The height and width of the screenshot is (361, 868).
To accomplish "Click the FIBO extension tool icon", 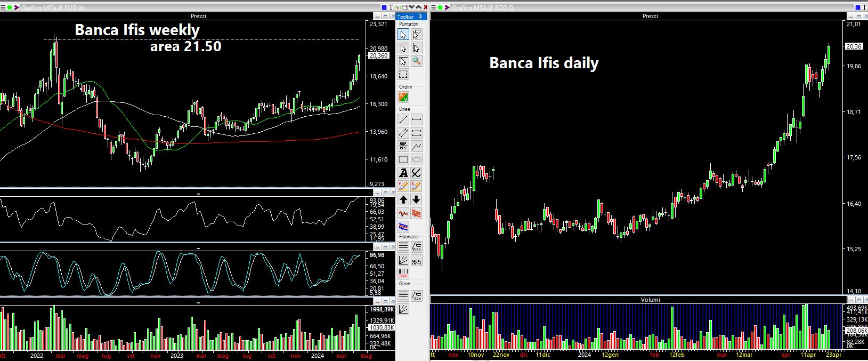I will point(417,247).
